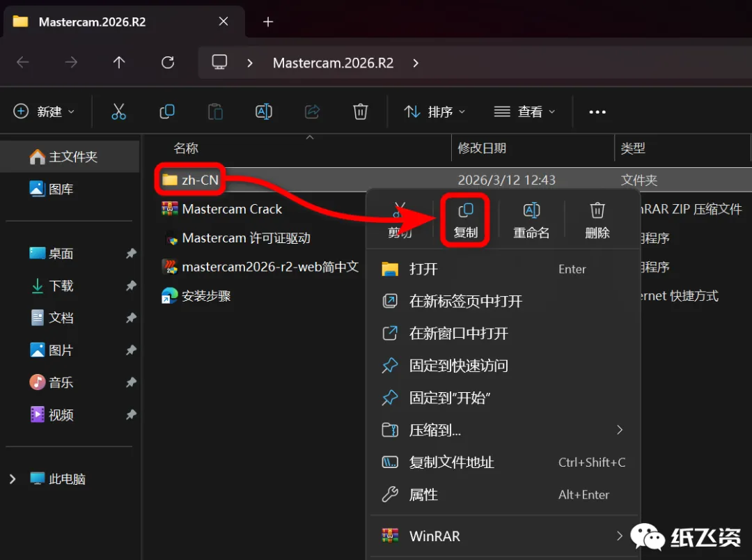The image size is (752, 560).
Task: Refresh the folder view
Action: pyautogui.click(x=167, y=63)
